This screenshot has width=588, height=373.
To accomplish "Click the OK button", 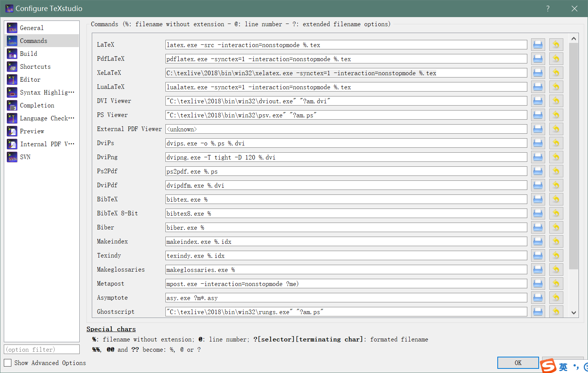I will (x=518, y=363).
